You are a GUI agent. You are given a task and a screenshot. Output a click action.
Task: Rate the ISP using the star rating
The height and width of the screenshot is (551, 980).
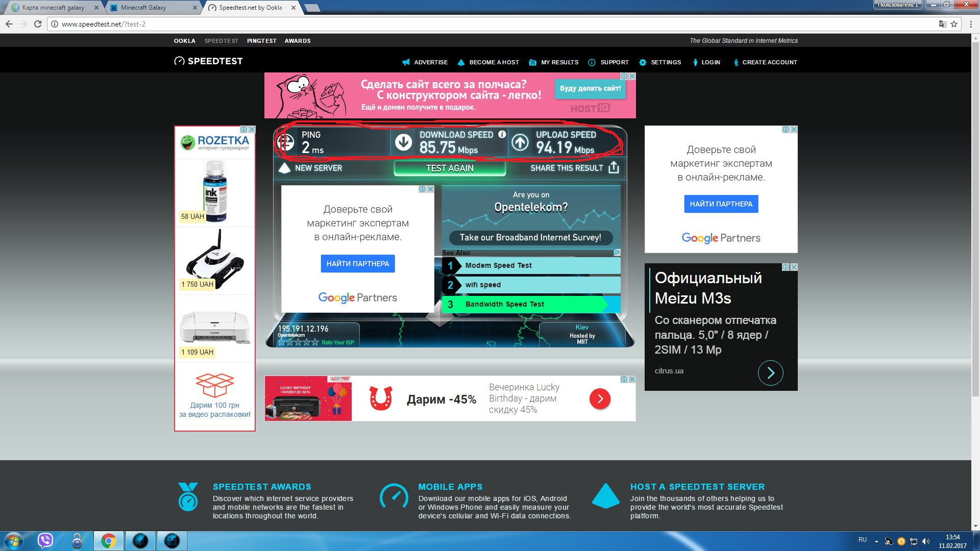298,342
